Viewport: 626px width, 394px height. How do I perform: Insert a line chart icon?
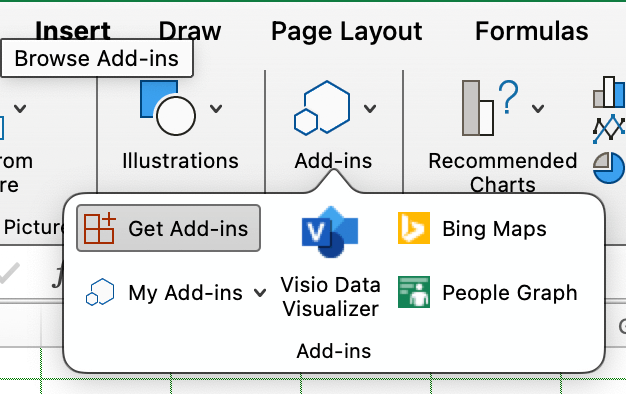point(609,130)
